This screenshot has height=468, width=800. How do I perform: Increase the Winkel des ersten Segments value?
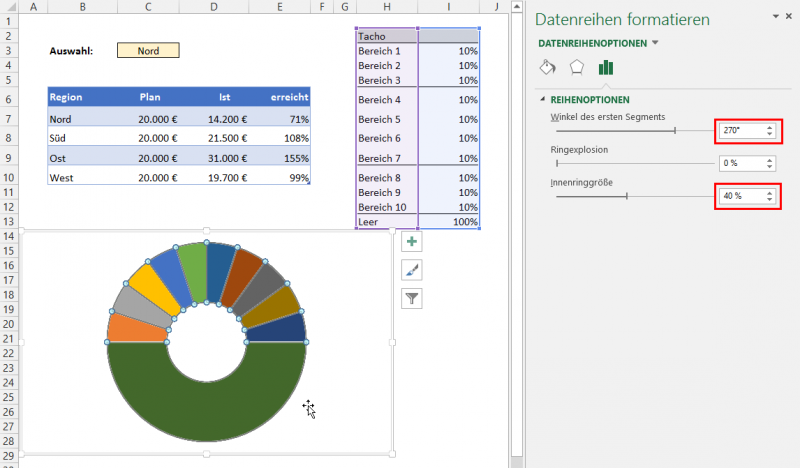(x=768, y=126)
